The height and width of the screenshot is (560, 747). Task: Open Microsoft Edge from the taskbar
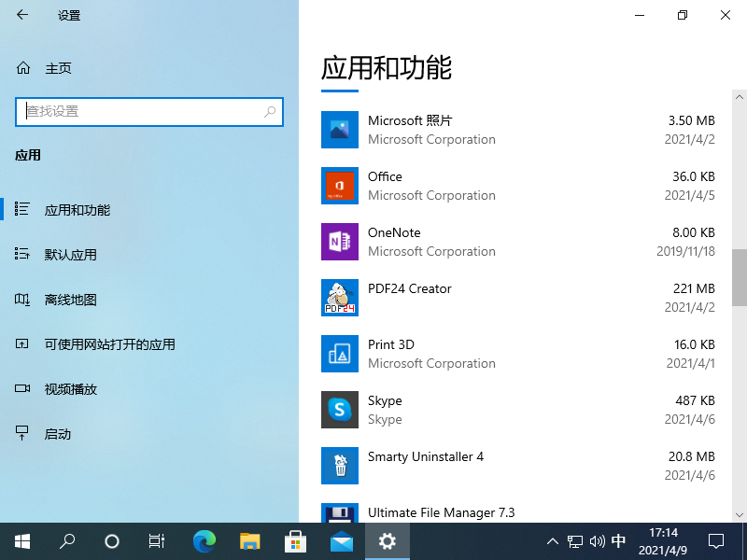204,540
